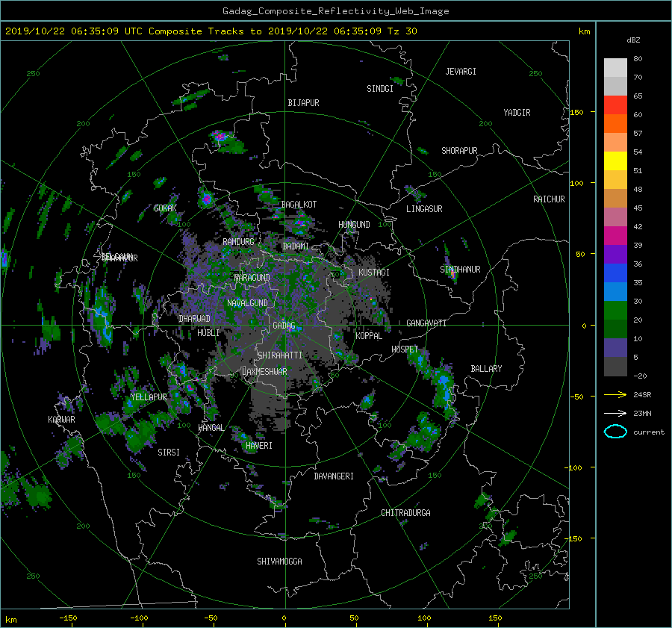Click the NAVALGUND city label
Viewport: 672px width, 628px height.
click(247, 303)
